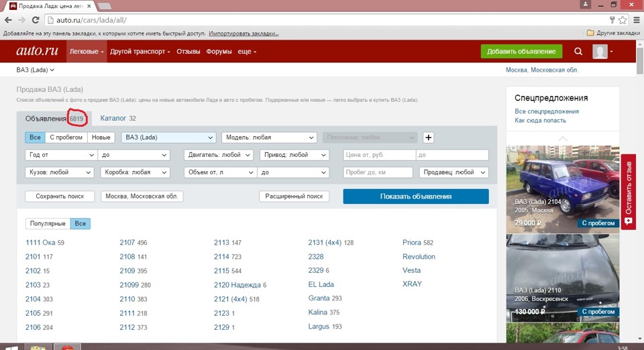Open the XRAY model link

coord(412,284)
